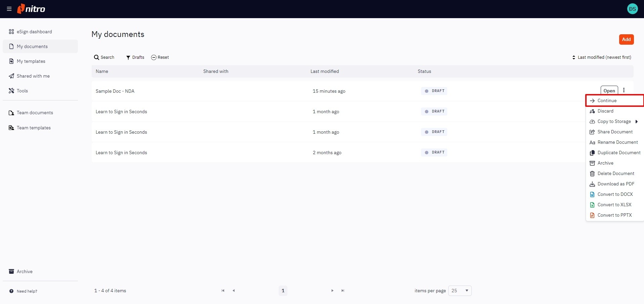Select the first Learn to Sign in Seconds row
Viewport: 644px width, 304px height.
[x=121, y=112]
